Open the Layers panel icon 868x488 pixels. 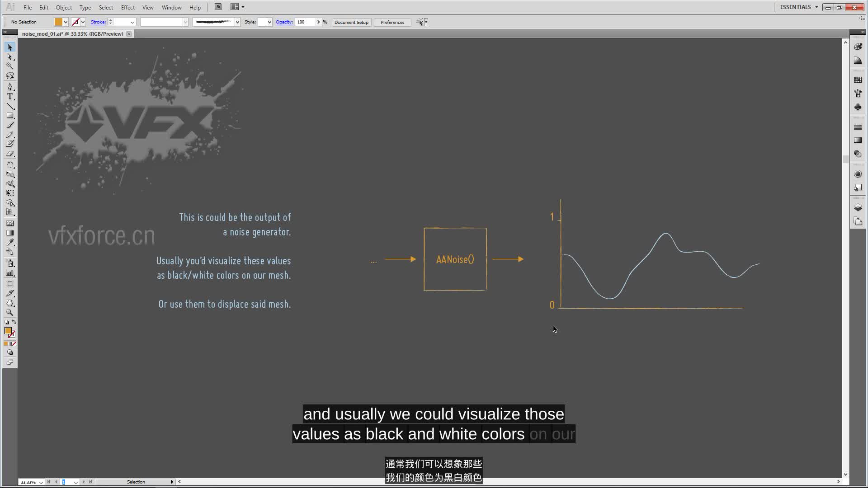pyautogui.click(x=858, y=207)
